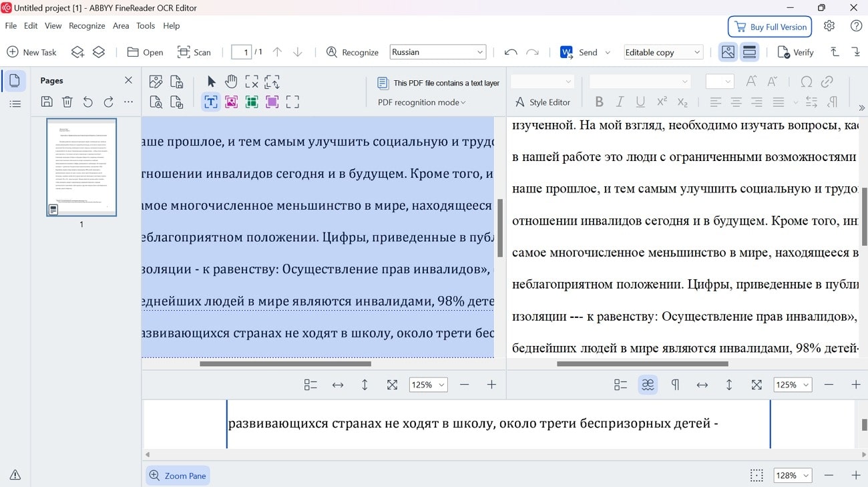Viewport: 868px width, 487px height.
Task: Click the layers stack icon in toolbar
Action: [x=99, y=52]
